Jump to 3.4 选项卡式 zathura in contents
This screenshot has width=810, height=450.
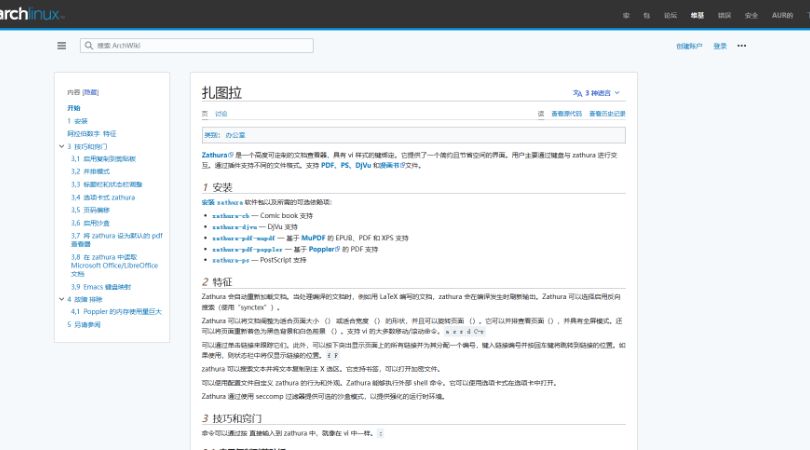click(103, 197)
